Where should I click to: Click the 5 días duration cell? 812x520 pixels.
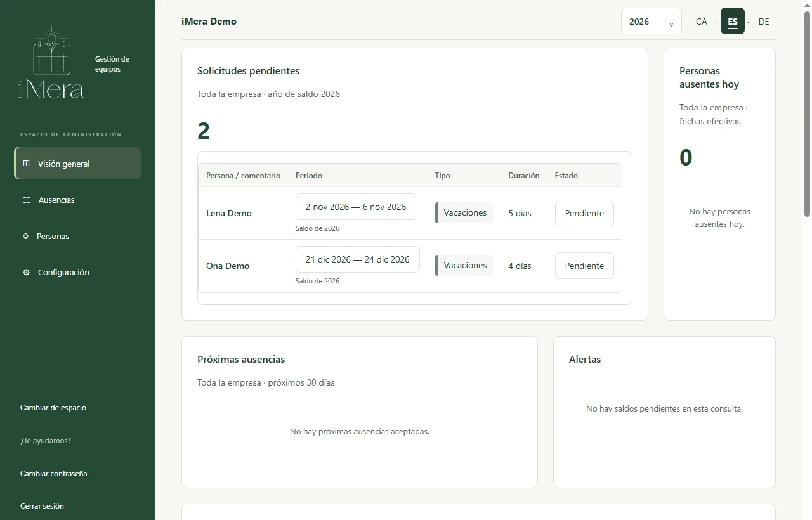520,213
